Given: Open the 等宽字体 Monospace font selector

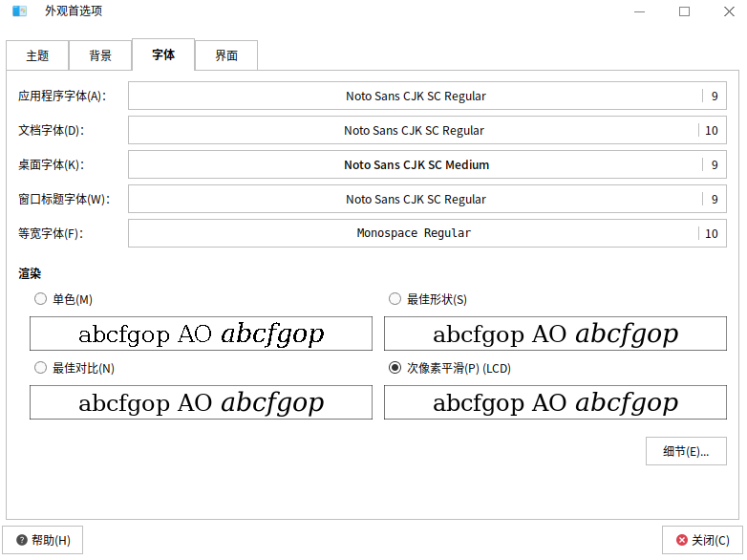Looking at the screenshot, I should tap(427, 234).
